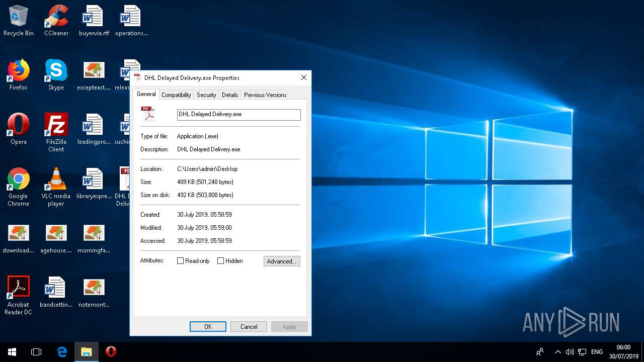Click the Size on disk value 492 KB
This screenshot has height=362, width=644.
[205, 195]
